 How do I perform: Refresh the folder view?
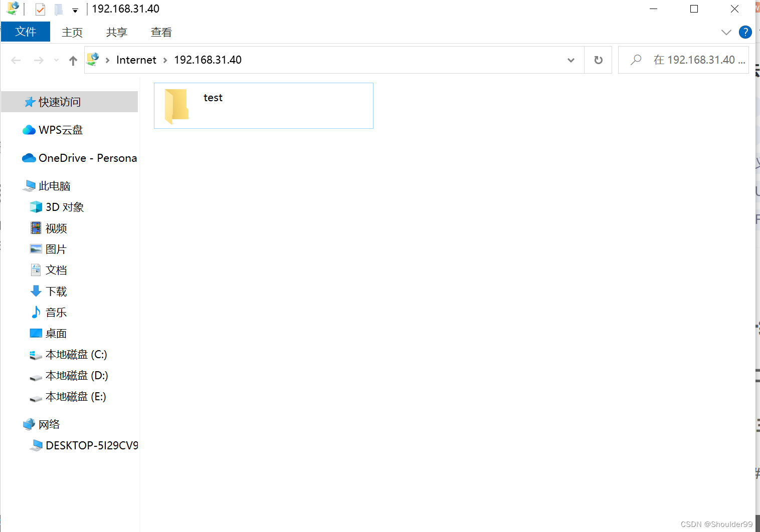tap(598, 60)
